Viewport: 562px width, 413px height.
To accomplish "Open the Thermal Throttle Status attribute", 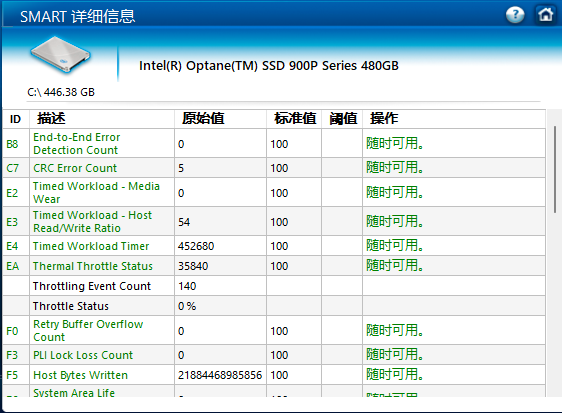I will pyautogui.click(x=92, y=266).
